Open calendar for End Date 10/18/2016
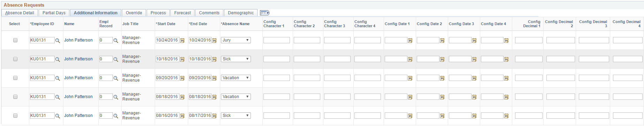644x126 pixels. point(214,59)
